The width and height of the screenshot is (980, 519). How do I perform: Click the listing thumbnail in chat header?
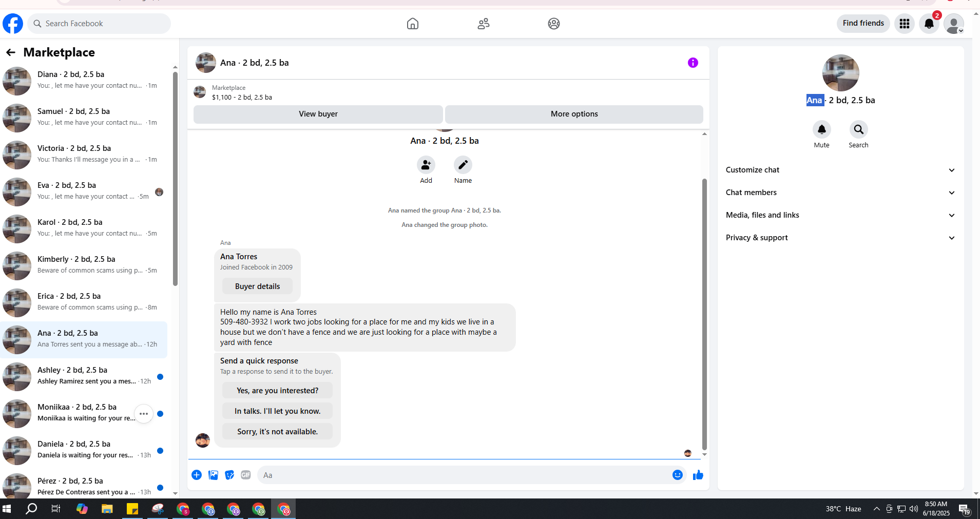coord(205,63)
